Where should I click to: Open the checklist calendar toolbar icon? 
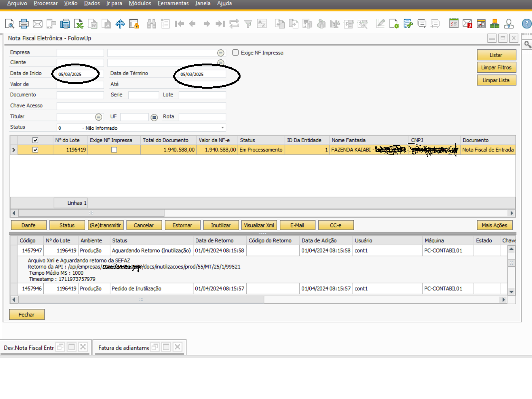[454, 24]
